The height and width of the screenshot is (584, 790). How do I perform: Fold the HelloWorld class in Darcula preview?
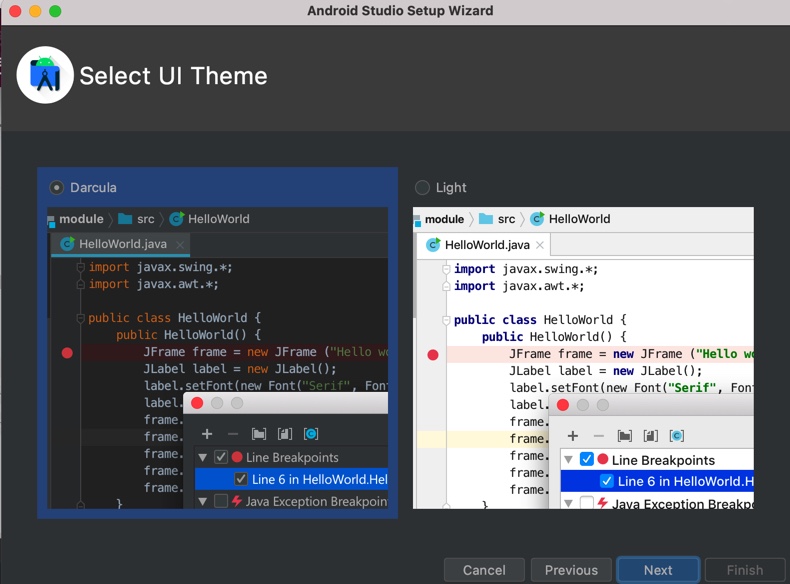(80, 317)
